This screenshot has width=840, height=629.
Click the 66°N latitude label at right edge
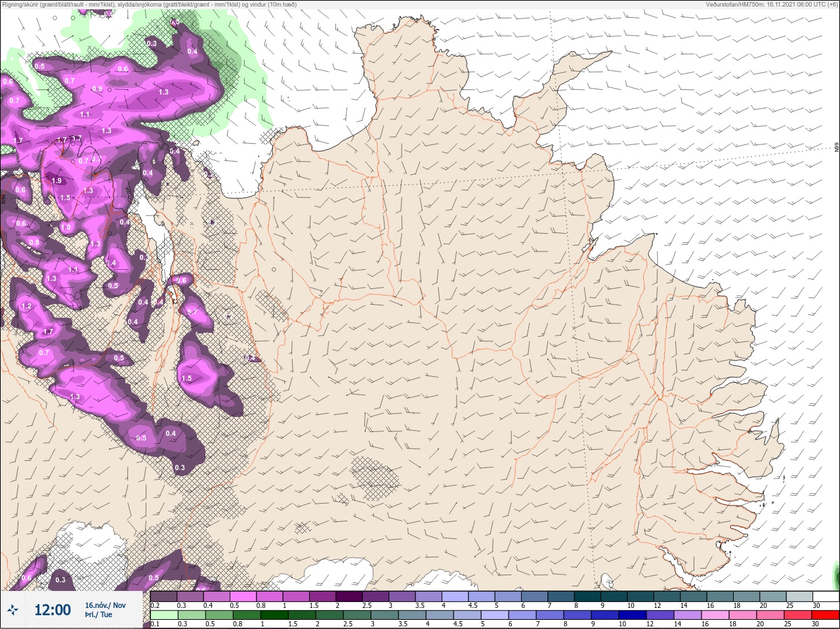click(x=837, y=148)
